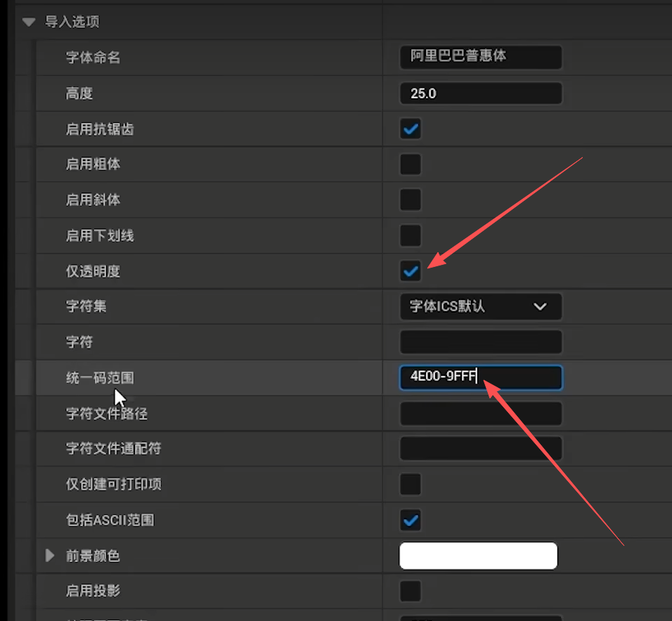Viewport: 672px width, 621px height.
Task: Click the empty 字符 input field
Action: (x=480, y=342)
